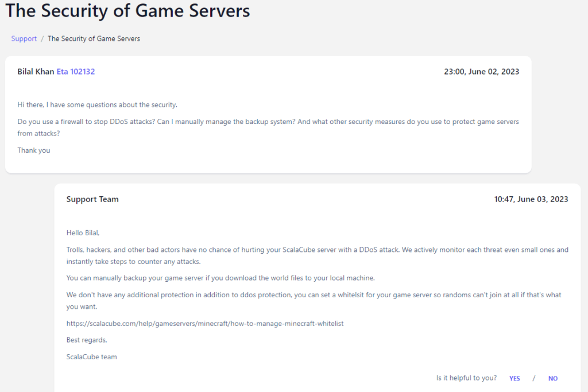Click the Support Team heading
588x392 pixels.
pyautogui.click(x=92, y=199)
